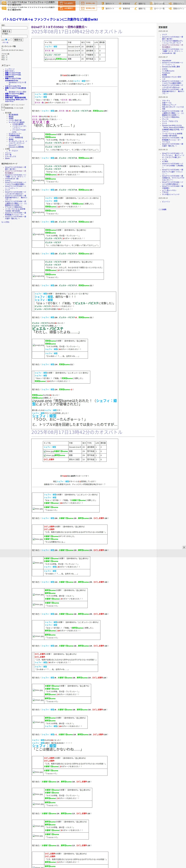Viewport: 186px width, 868px height.
Task: Click 検索する button beside tag search field
Action: pyautogui.click(x=18, y=40)
